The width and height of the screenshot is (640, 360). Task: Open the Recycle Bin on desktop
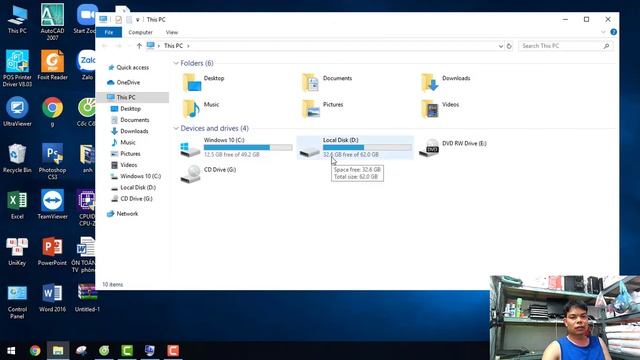pos(17,158)
